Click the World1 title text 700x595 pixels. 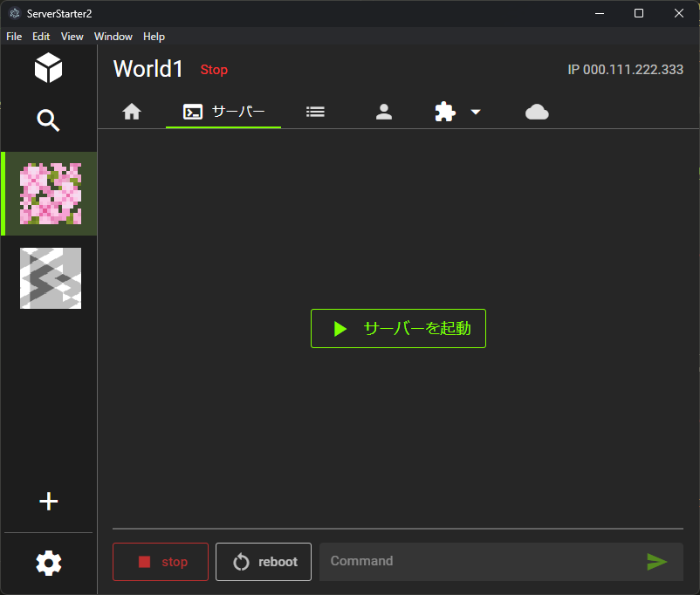tap(148, 69)
